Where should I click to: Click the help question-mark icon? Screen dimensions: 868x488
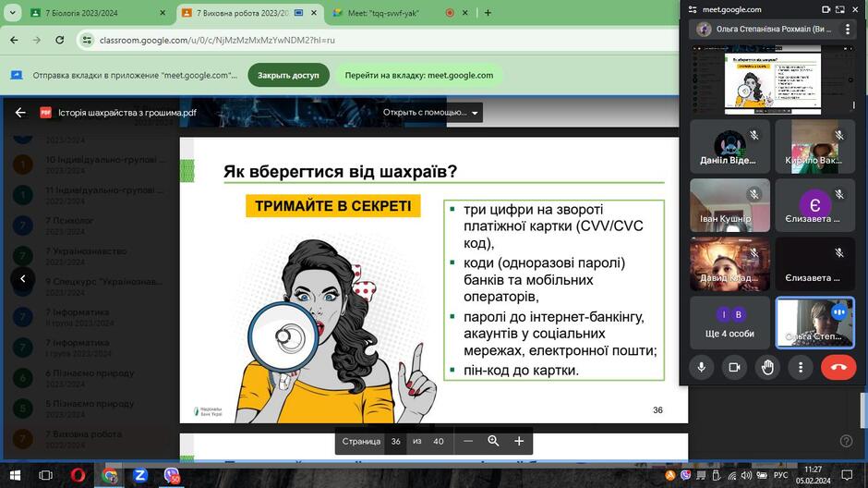coord(846,441)
